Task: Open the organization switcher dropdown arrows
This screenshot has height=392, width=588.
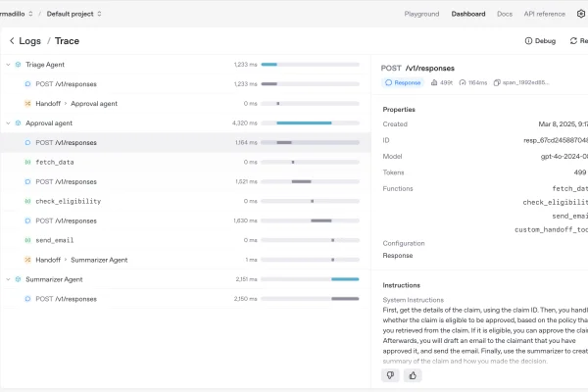Action: click(30, 14)
